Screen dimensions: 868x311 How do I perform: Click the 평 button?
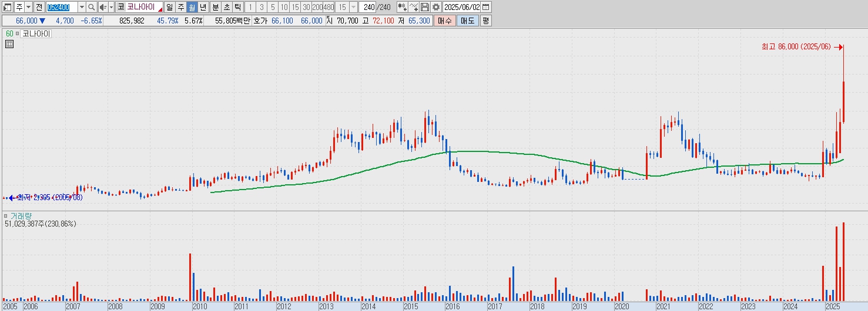pos(485,21)
